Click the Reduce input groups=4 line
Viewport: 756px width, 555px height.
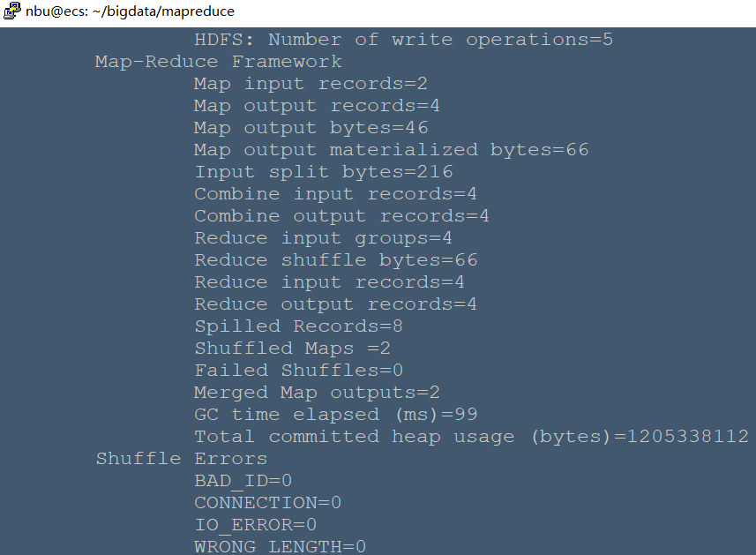point(323,238)
